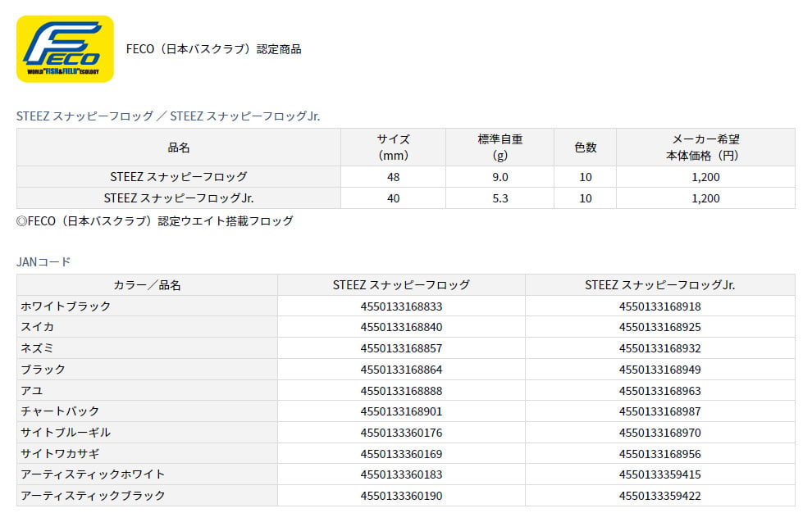Click JAN code 4550133168963
Screen dimensions: 812x522
coord(659,391)
